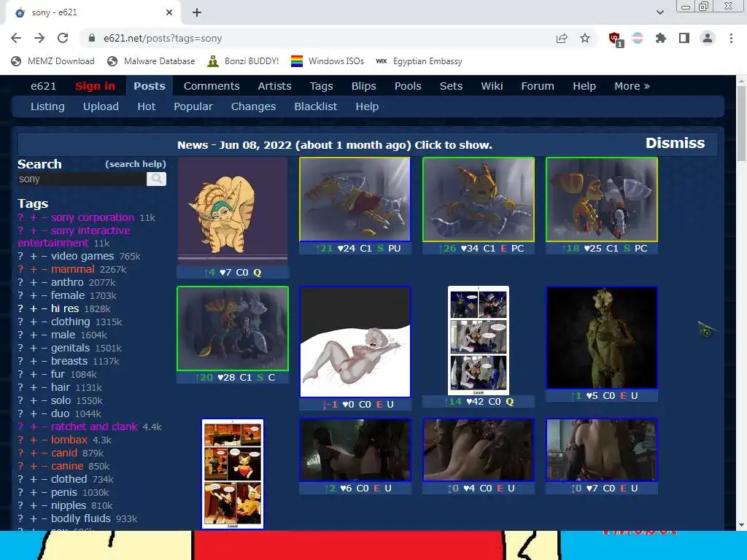Click the '?' wiki link beside video games
This screenshot has width=747, height=560.
pyautogui.click(x=20, y=256)
